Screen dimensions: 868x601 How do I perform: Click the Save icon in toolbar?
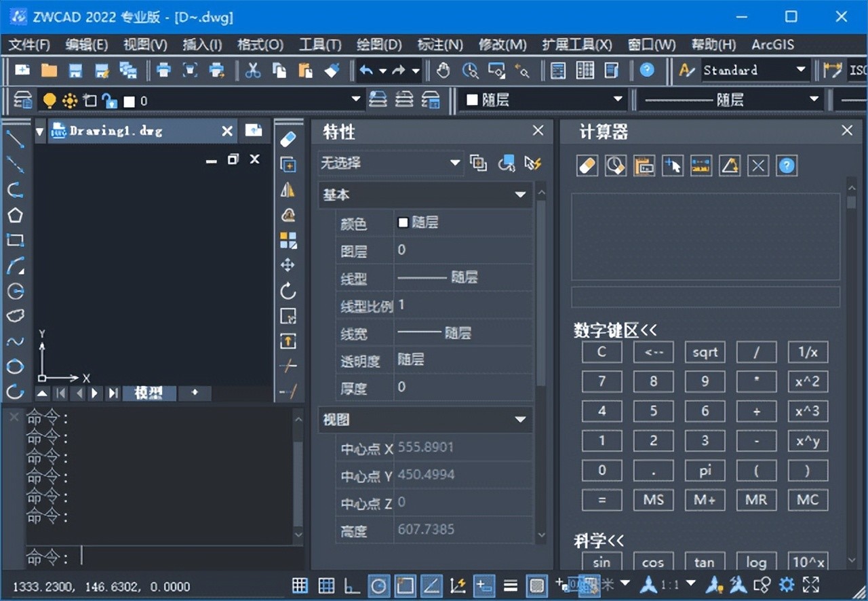tap(75, 70)
